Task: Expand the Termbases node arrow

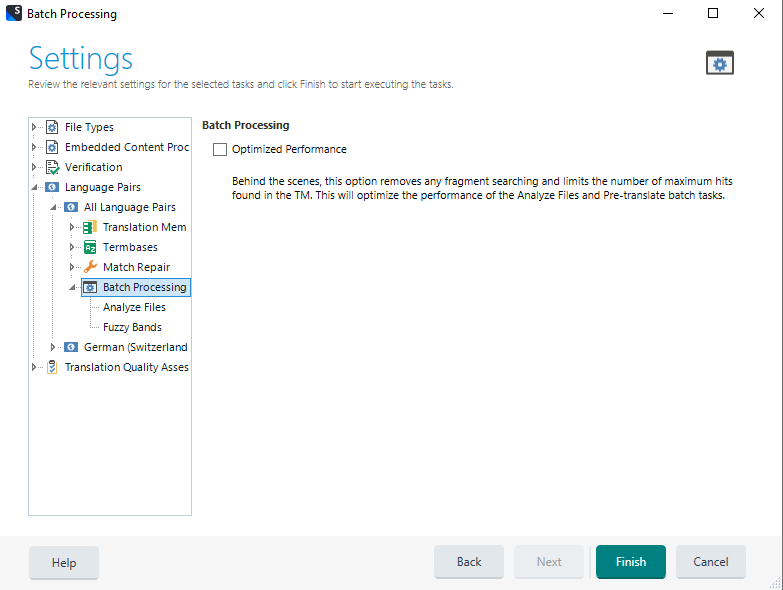Action: pyautogui.click(x=72, y=247)
